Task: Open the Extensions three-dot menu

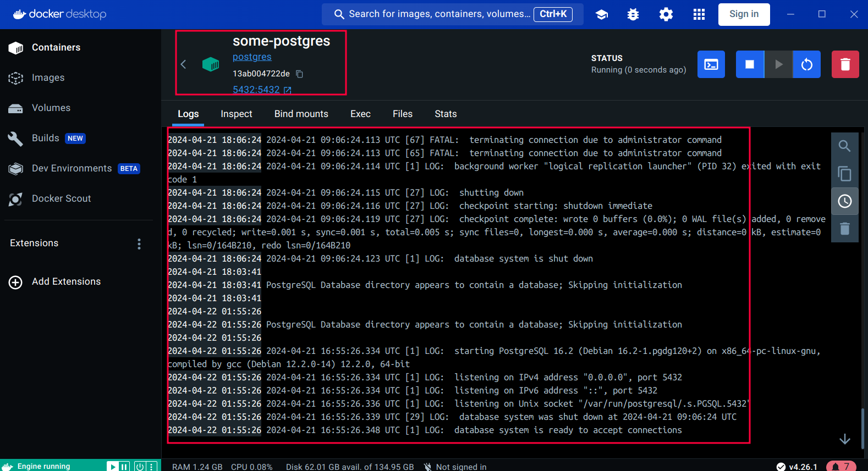Action: pos(139,243)
